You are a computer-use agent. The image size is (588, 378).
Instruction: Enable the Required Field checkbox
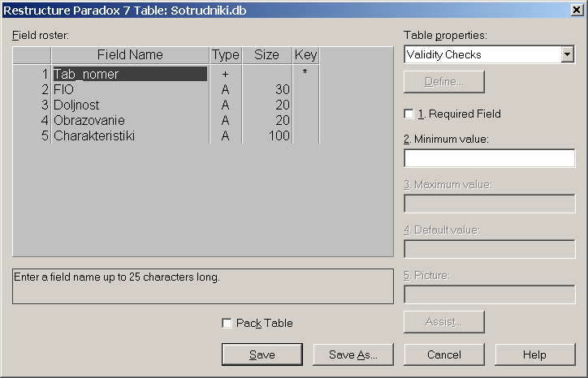click(409, 114)
